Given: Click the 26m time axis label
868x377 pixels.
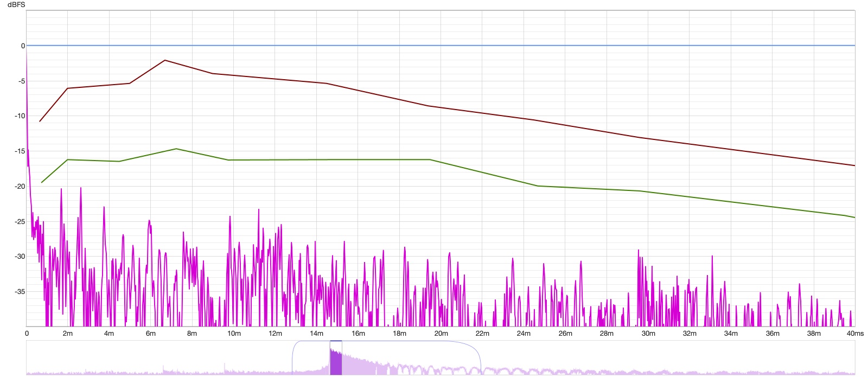Looking at the screenshot, I should 565,333.
